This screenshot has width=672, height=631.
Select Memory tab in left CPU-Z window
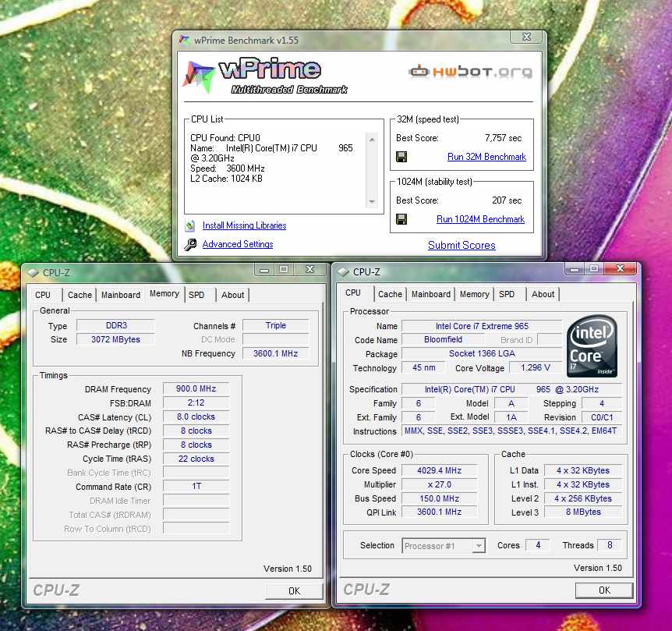(x=164, y=293)
